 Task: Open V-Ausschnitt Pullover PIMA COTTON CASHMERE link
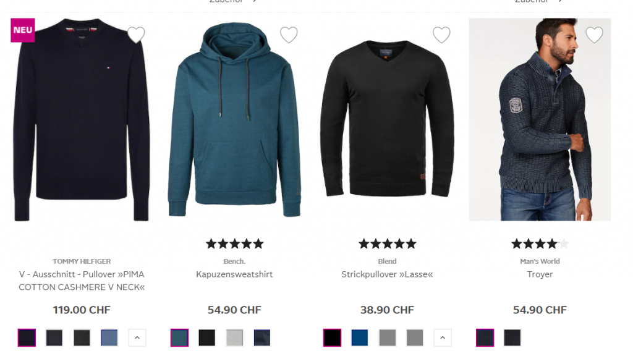point(82,281)
